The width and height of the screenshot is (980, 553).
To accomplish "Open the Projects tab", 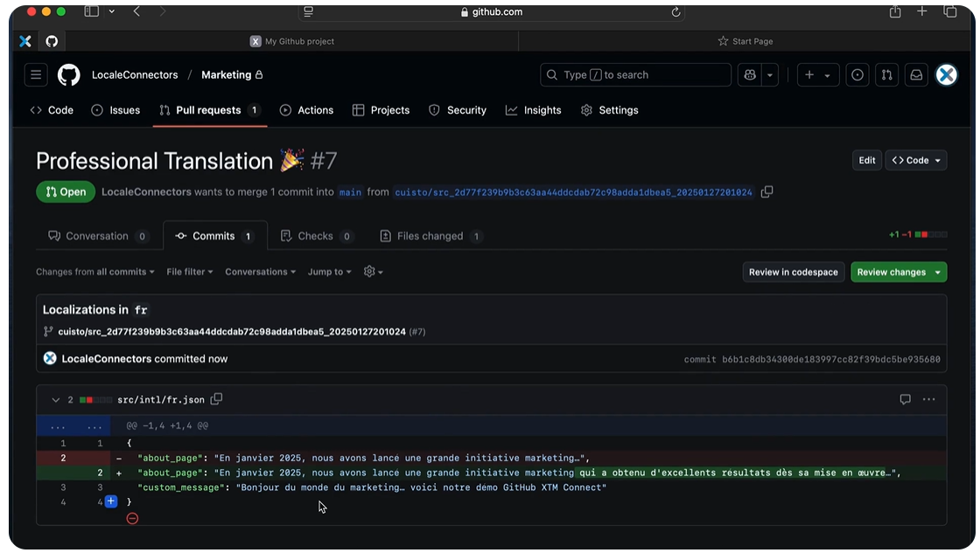I will pyautogui.click(x=381, y=110).
